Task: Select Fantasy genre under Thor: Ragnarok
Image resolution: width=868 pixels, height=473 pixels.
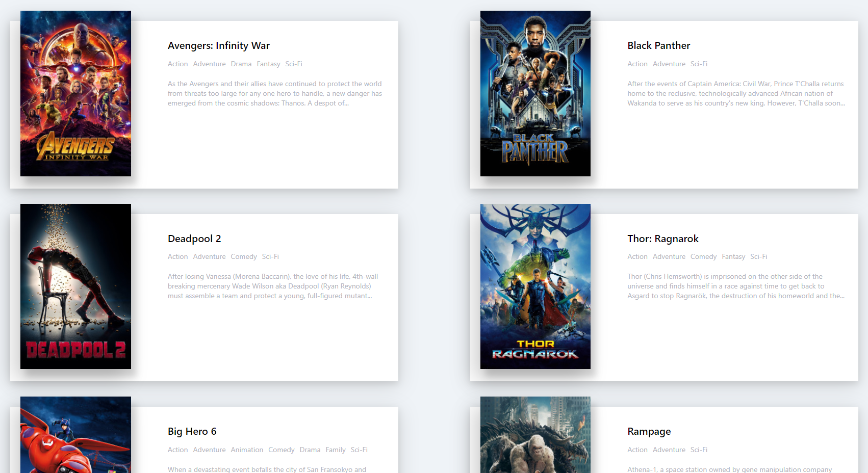Action: click(x=733, y=256)
